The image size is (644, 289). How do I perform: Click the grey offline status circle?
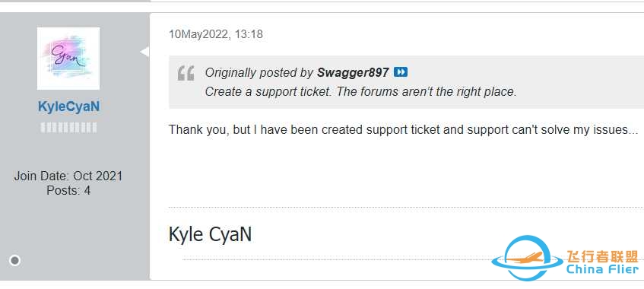click(14, 260)
